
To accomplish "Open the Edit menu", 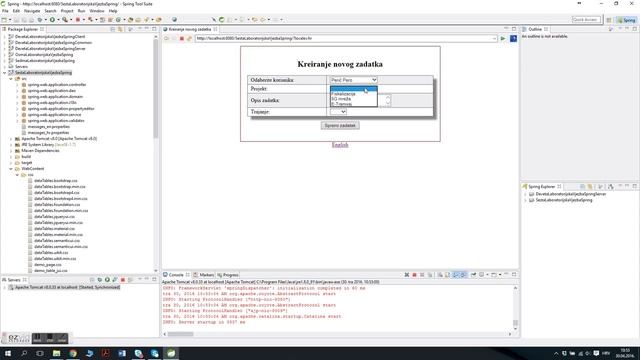I will (x=16, y=11).
